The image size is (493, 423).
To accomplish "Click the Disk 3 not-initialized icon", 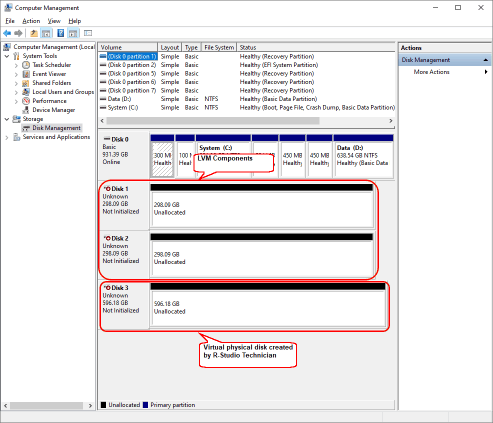I will pos(107,288).
